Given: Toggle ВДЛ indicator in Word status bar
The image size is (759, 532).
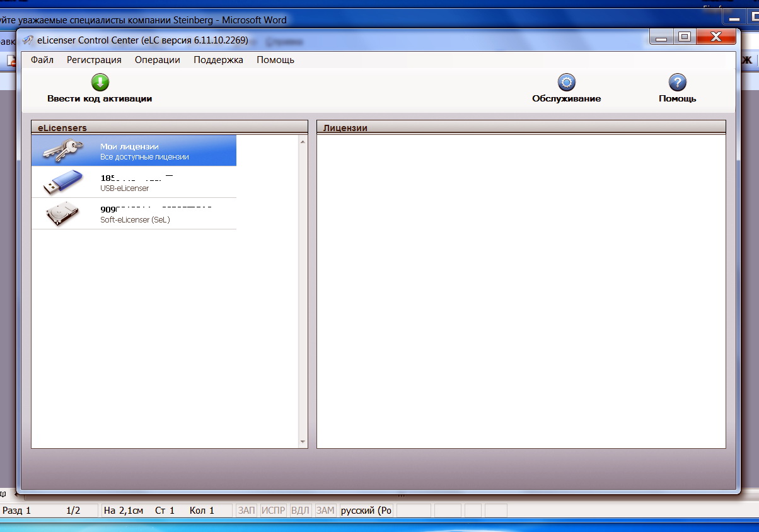Looking at the screenshot, I should click(x=301, y=511).
